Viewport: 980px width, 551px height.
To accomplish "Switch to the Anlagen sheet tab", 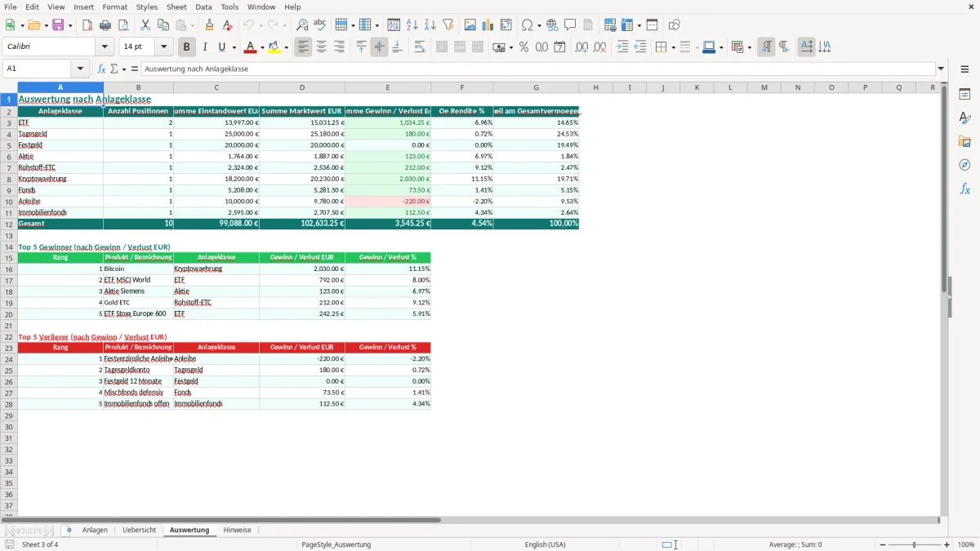I will click(95, 531).
